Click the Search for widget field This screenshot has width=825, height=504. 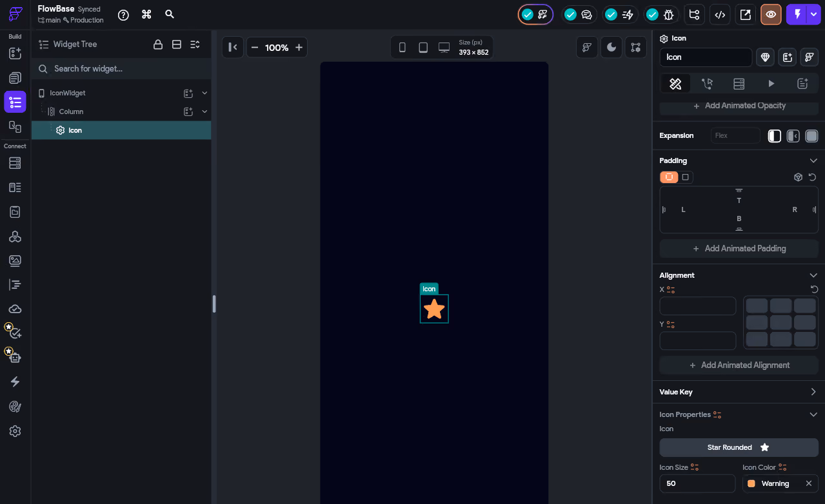121,68
